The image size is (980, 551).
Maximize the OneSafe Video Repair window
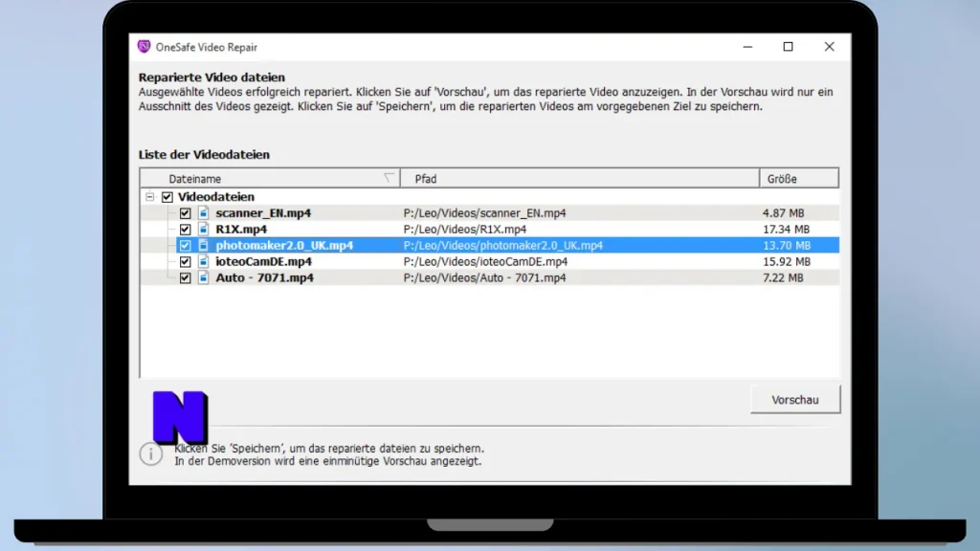point(789,47)
